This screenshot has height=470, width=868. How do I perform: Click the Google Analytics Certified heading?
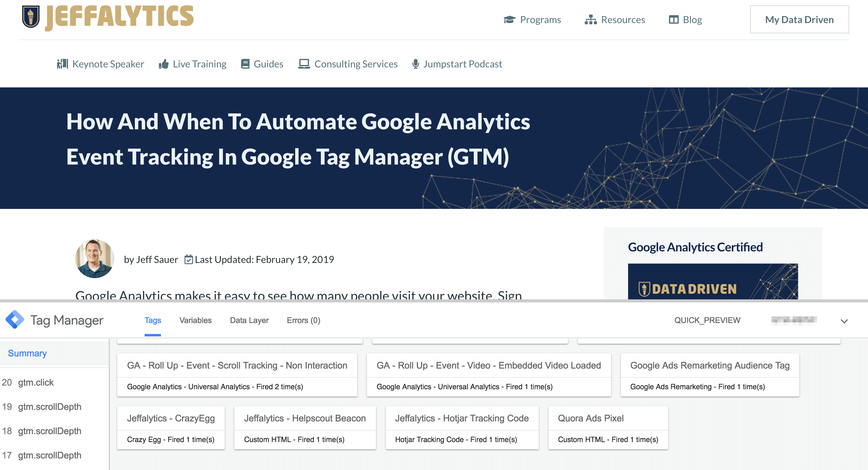click(695, 247)
